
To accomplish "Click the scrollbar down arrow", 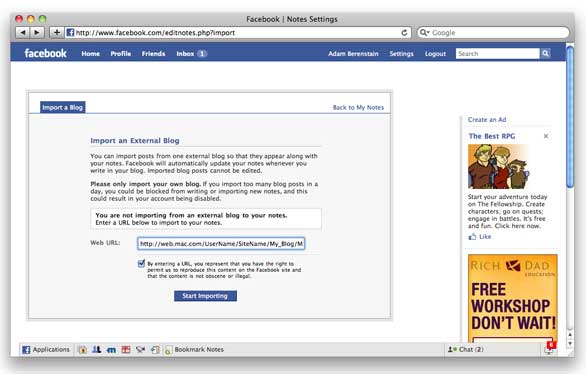I will click(570, 343).
